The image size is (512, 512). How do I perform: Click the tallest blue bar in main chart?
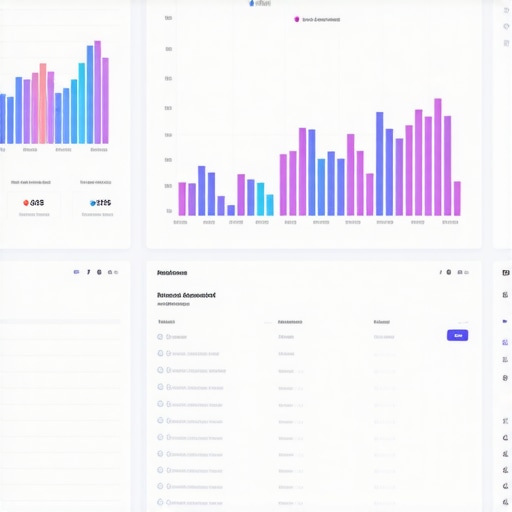point(380,164)
